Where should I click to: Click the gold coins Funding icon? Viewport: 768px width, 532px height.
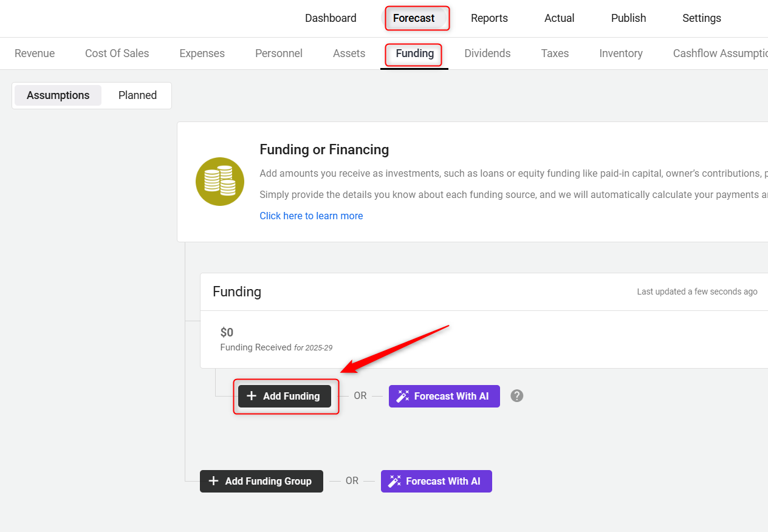point(220,182)
